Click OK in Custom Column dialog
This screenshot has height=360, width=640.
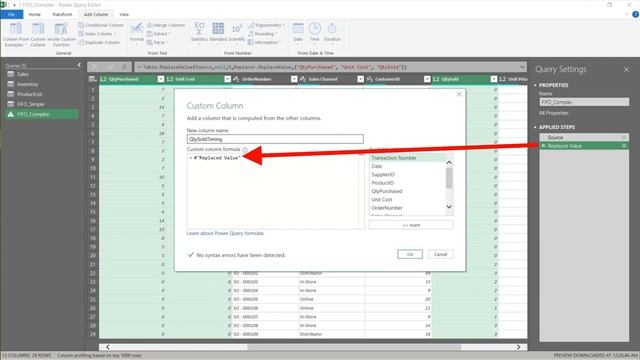click(410, 254)
